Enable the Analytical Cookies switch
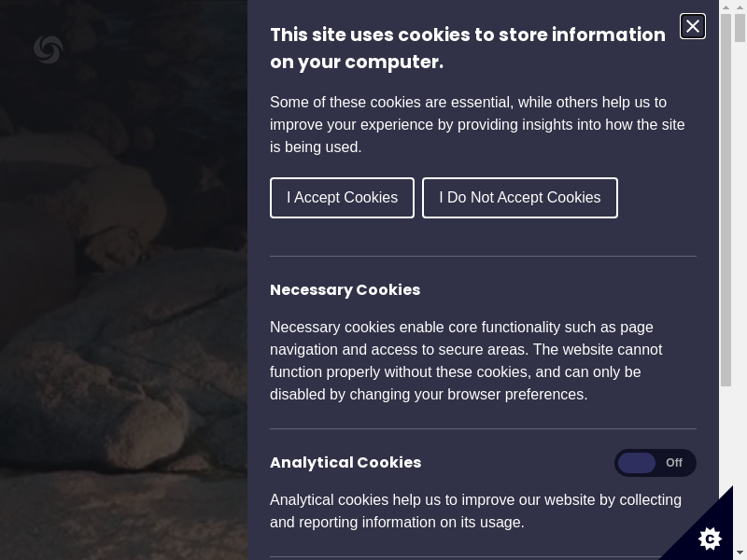This screenshot has height=560, width=747. pos(655,463)
